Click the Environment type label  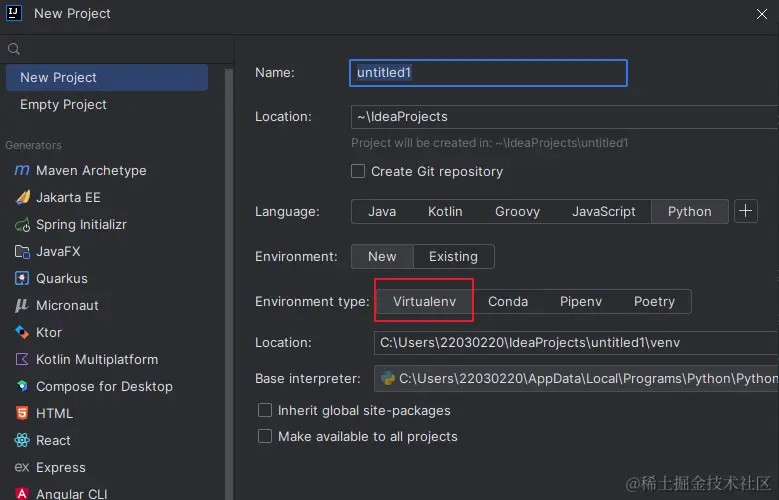point(312,302)
